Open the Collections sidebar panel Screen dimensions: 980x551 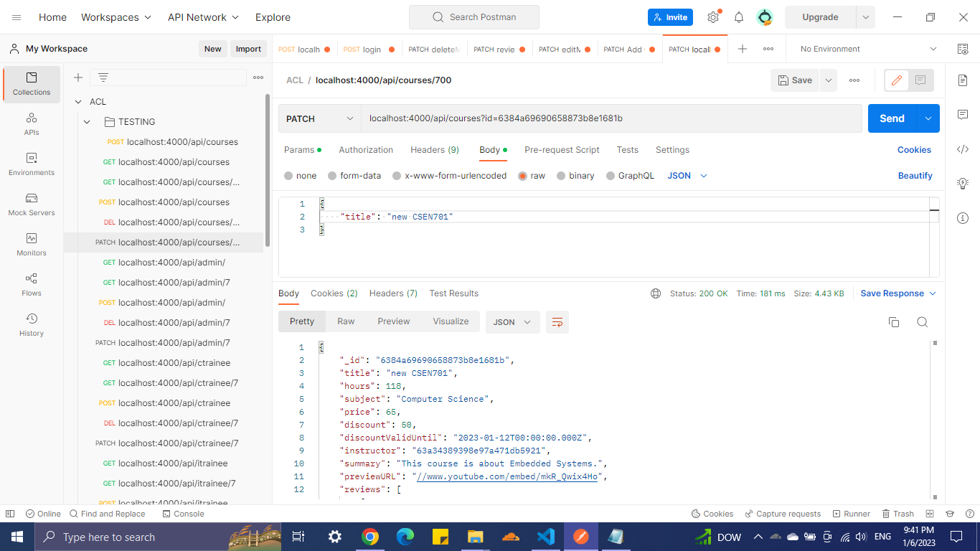[x=31, y=84]
